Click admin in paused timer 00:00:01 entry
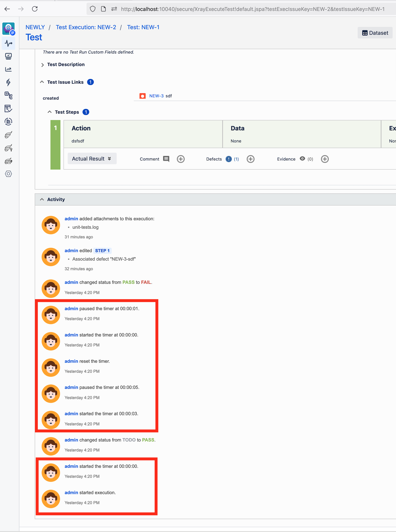 point(71,309)
